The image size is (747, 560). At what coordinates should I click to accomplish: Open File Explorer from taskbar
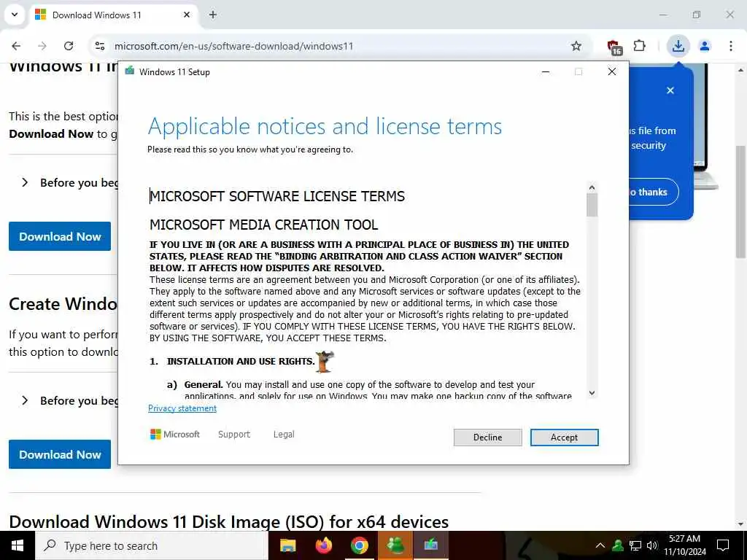[x=287, y=545]
